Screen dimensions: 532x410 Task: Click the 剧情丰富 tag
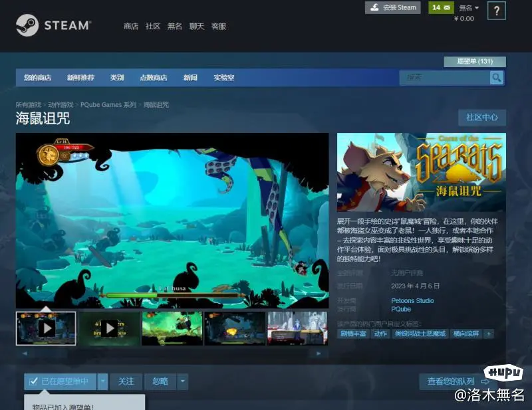tap(353, 334)
